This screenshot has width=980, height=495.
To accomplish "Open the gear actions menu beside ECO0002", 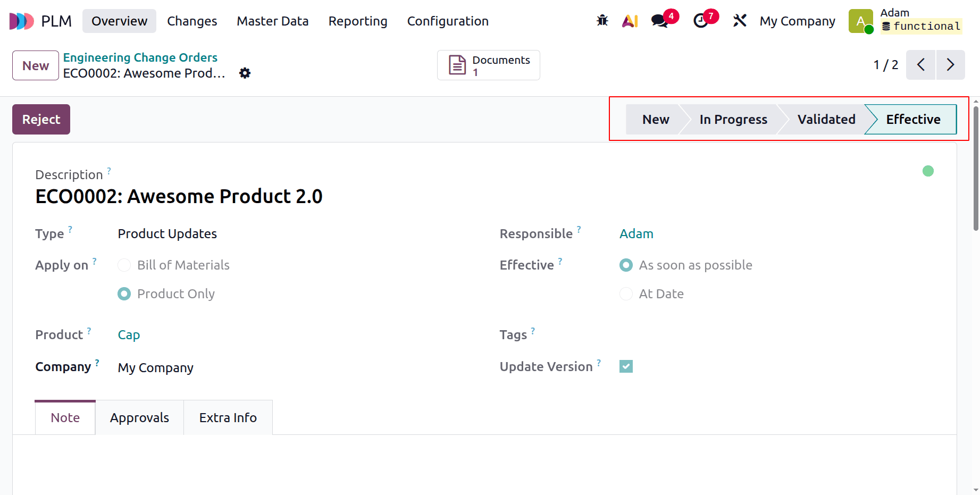I will (245, 73).
